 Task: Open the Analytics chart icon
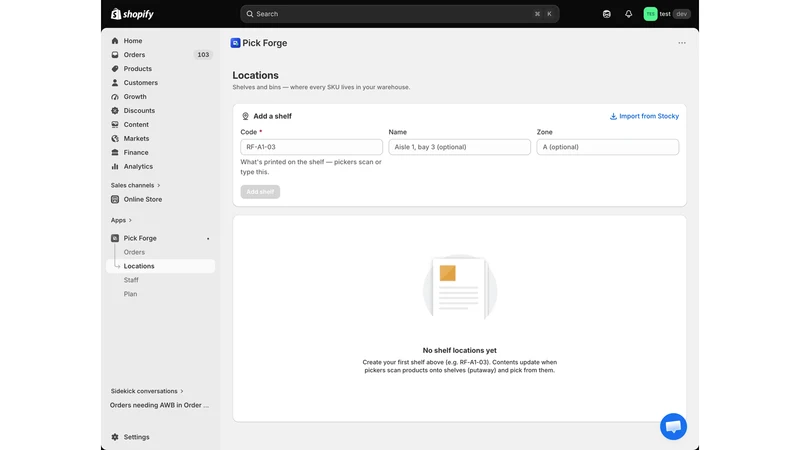coord(115,166)
